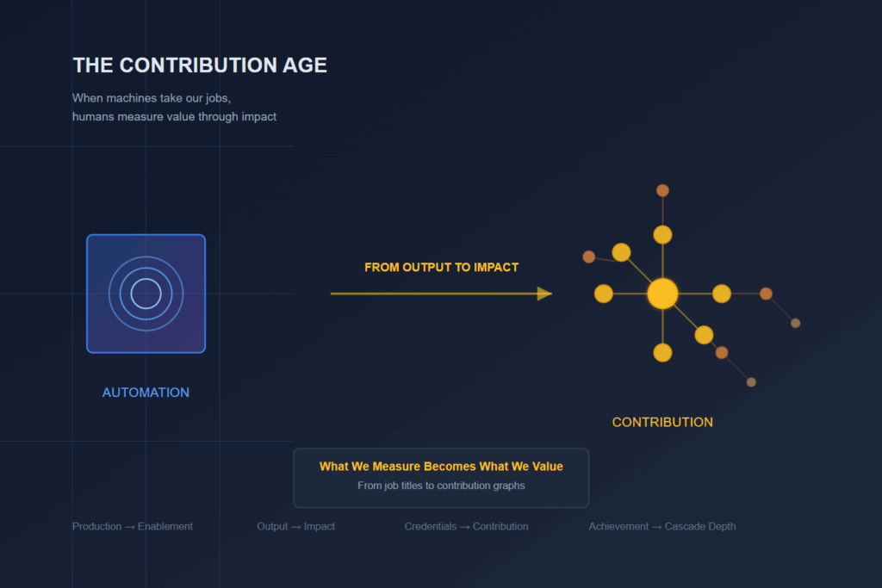Select "Output → Impact" footer item
Image resolution: width=882 pixels, height=588 pixels.
[295, 526]
